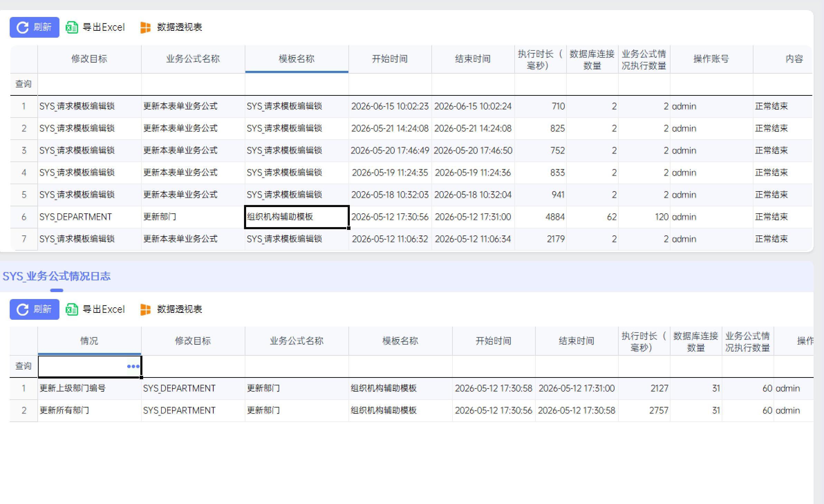Click end time 2026-05-20 17:46:50
Viewport: 824px width, 504px height.
[473, 151]
